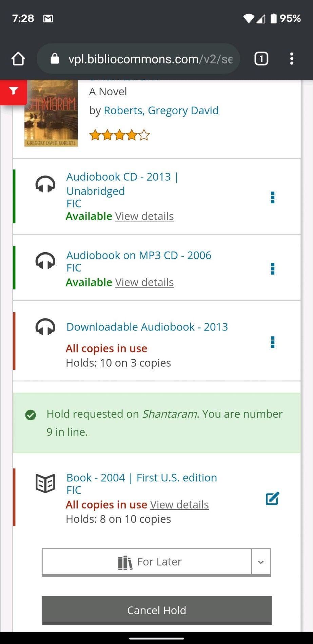Expand the For Later shelf dropdown arrow
Viewport: 313px width, 644px height.
click(261, 562)
